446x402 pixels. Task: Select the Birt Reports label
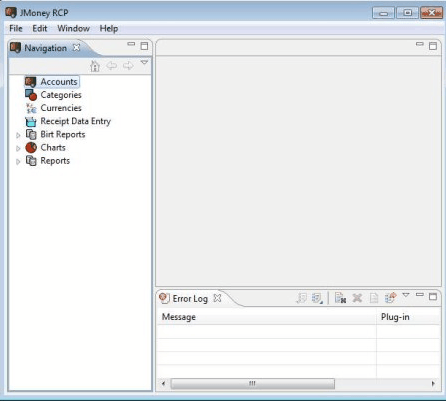(63, 134)
